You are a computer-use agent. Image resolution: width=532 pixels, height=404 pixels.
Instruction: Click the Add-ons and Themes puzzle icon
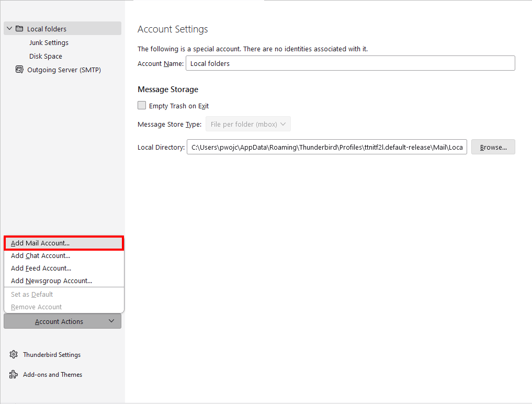tap(14, 375)
